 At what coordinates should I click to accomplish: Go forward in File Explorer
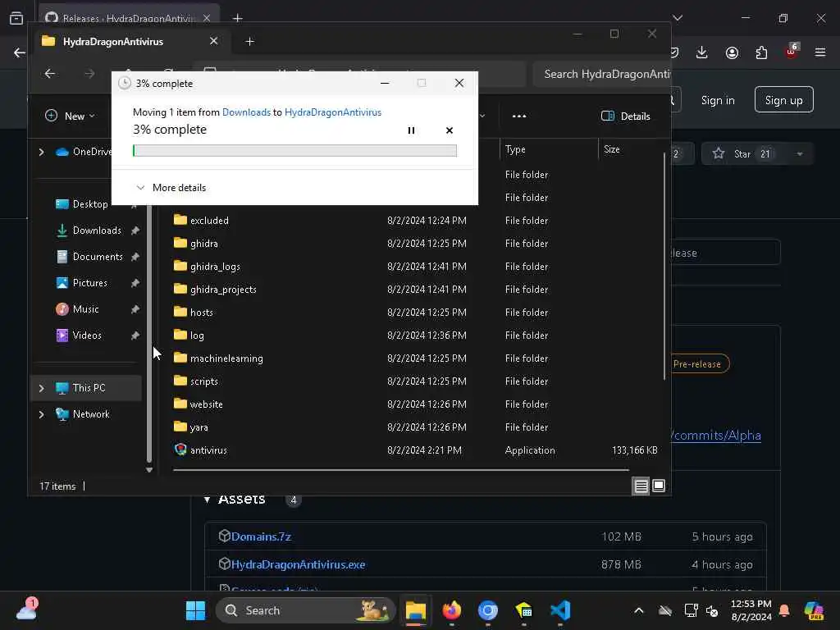[89, 73]
